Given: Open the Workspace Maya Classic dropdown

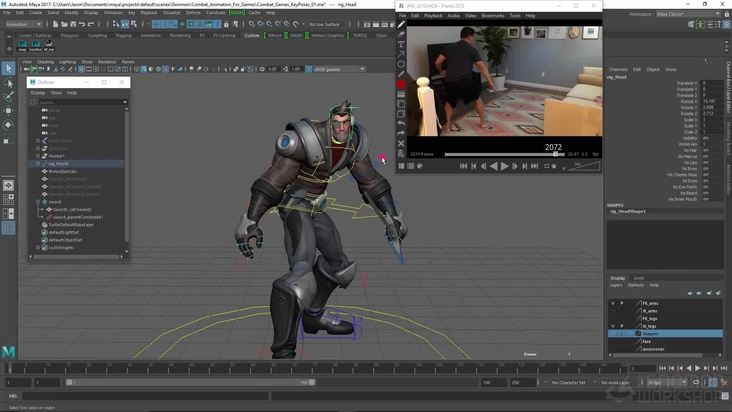Looking at the screenshot, I should pos(688,14).
